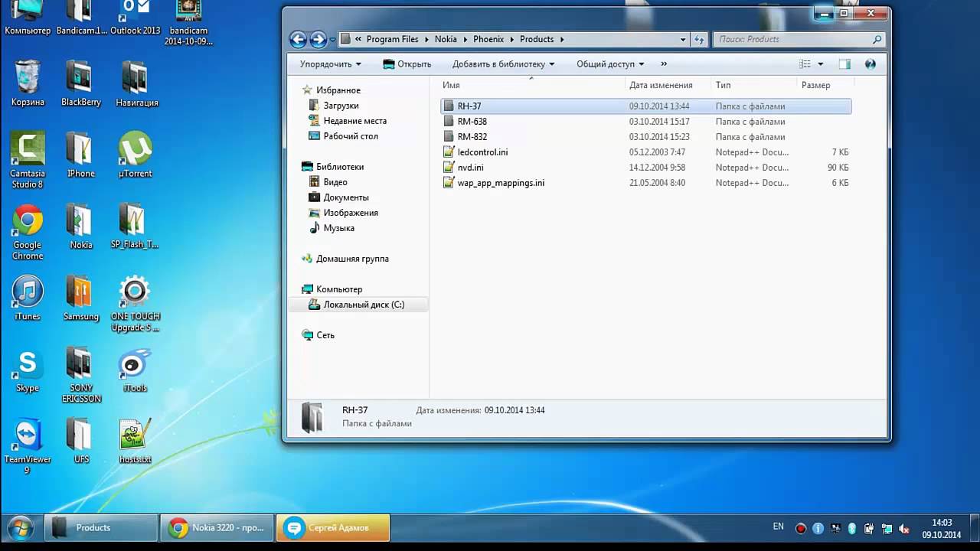Click the Открыть toolbar button

(407, 64)
